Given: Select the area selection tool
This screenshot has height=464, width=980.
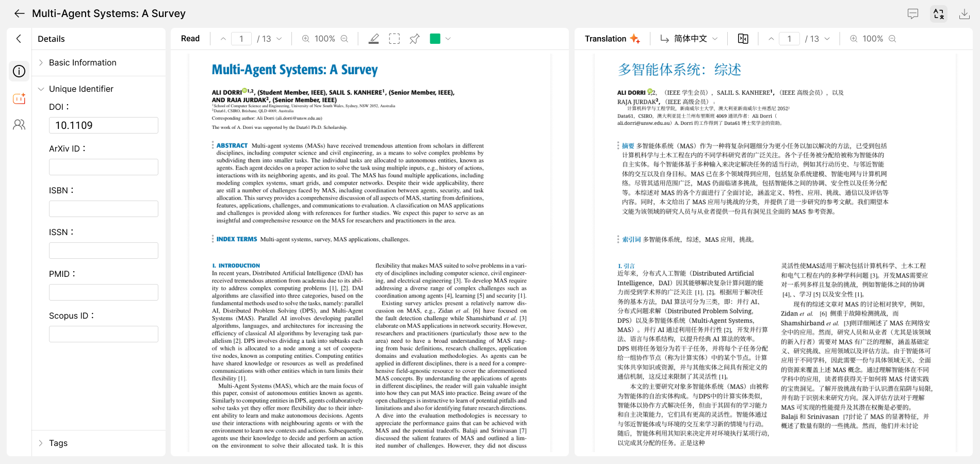Looking at the screenshot, I should coord(395,39).
